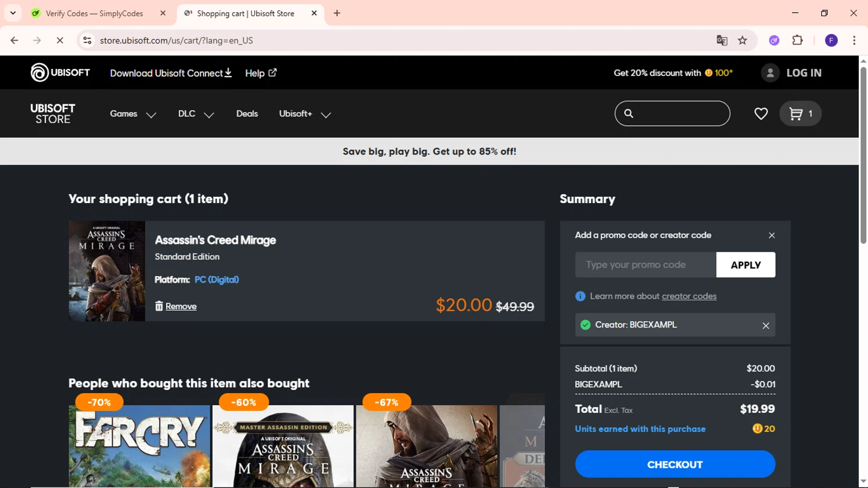Close the promo code panel
The height and width of the screenshot is (488, 868).
pos(771,235)
